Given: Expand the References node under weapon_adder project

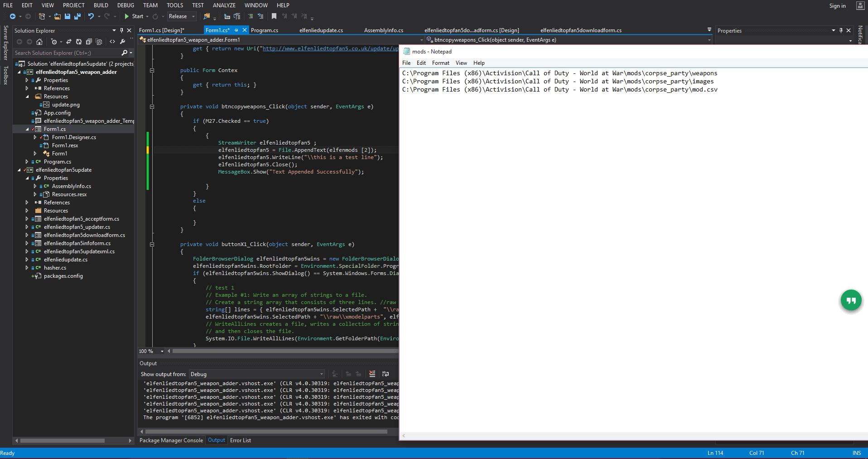Looking at the screenshot, I should point(27,88).
